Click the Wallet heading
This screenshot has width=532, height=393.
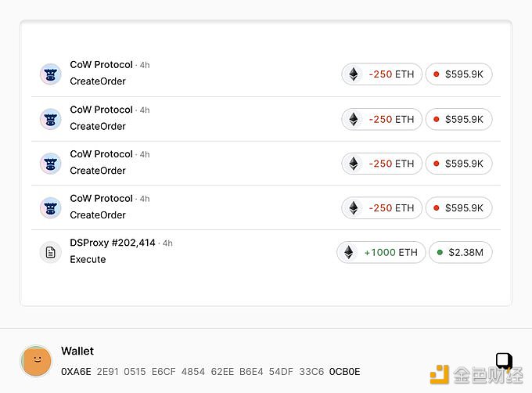click(77, 351)
